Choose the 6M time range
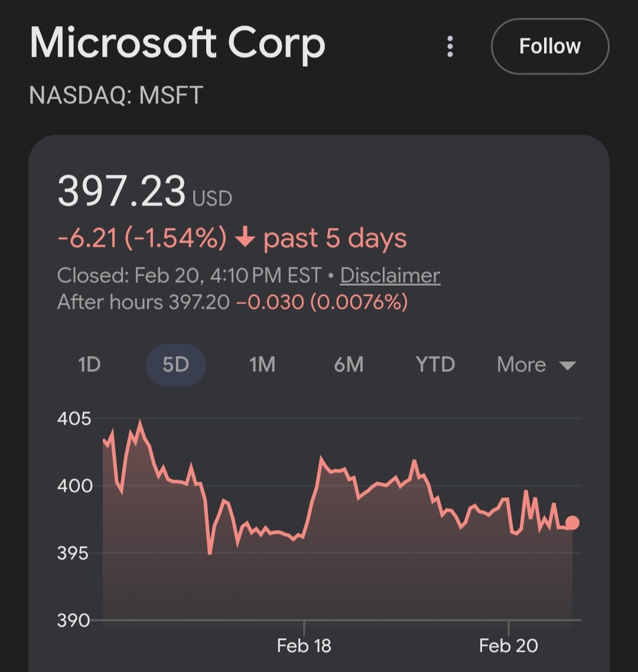 349,364
